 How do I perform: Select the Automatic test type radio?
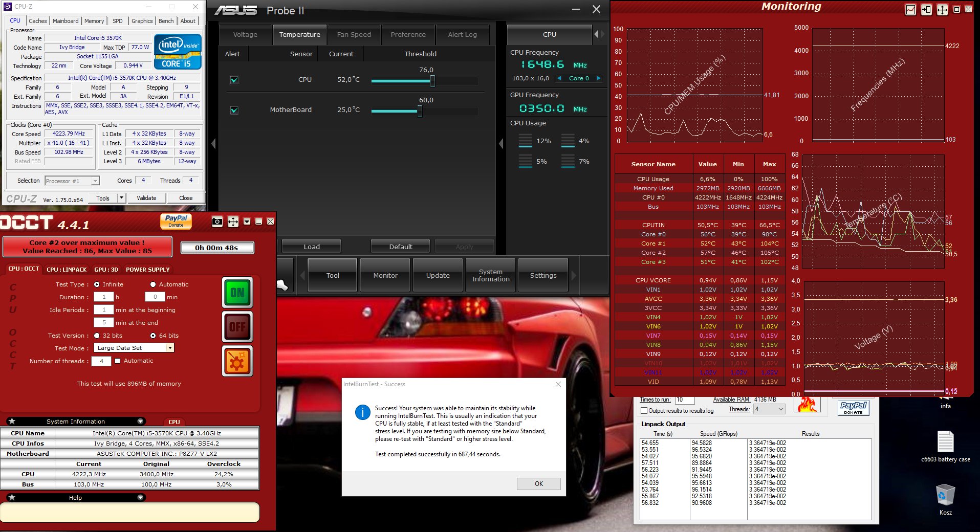click(153, 284)
